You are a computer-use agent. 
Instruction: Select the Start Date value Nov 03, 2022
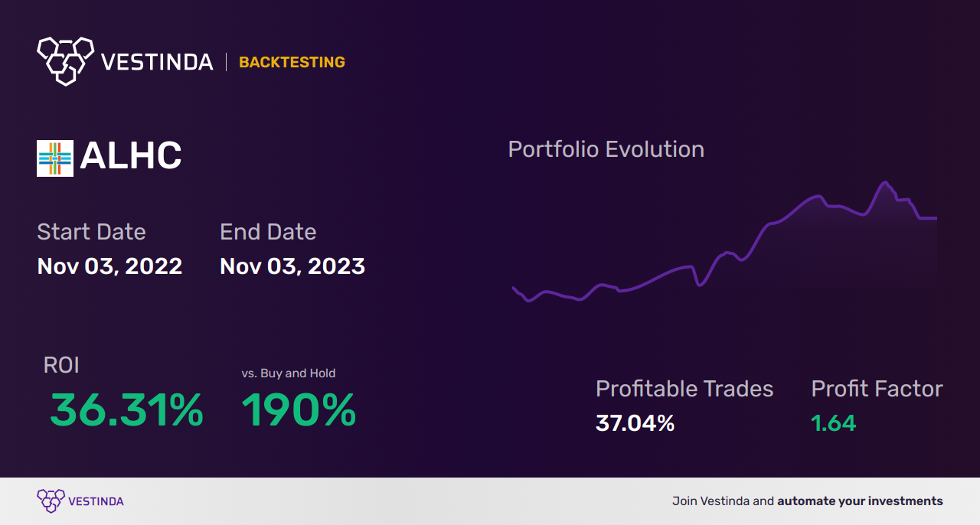109,266
